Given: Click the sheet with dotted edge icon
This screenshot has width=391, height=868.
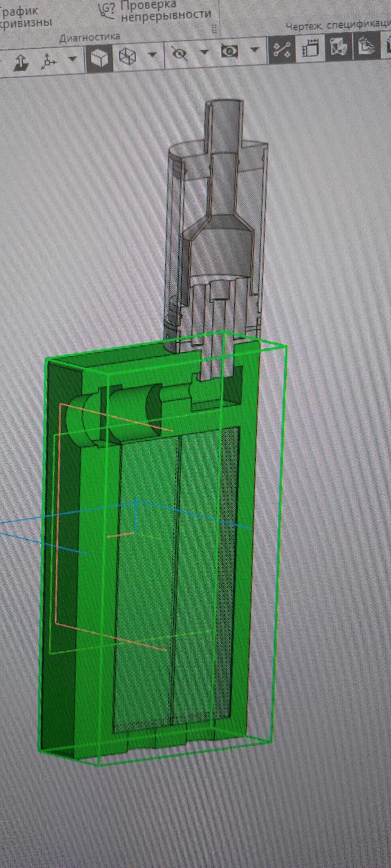Looking at the screenshot, I should (x=310, y=49).
